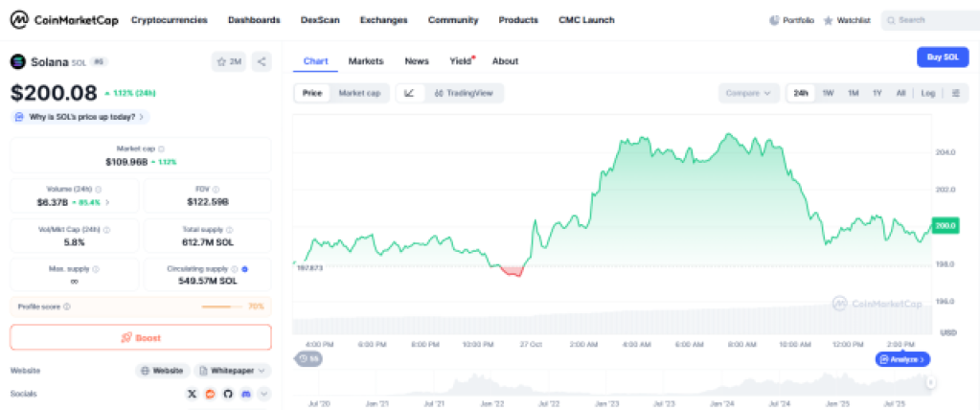Toggle the chart to Market cap view
The image size is (980, 410).
coord(359,93)
